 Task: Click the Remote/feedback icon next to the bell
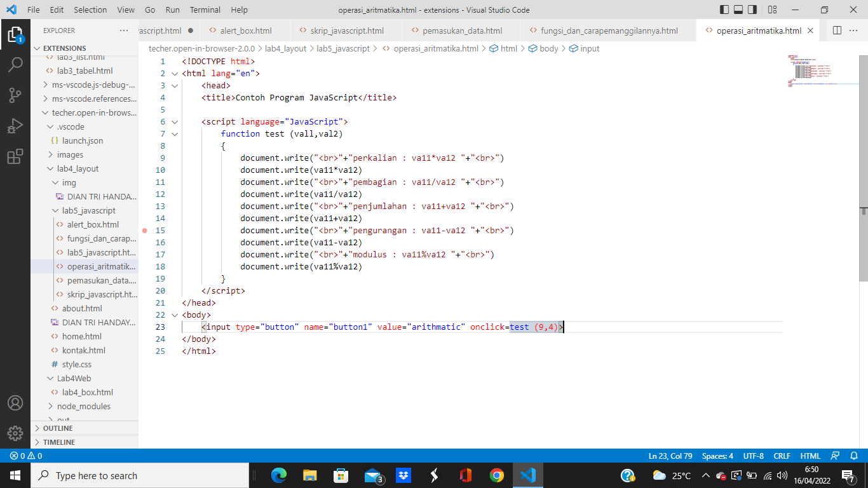(836, 456)
